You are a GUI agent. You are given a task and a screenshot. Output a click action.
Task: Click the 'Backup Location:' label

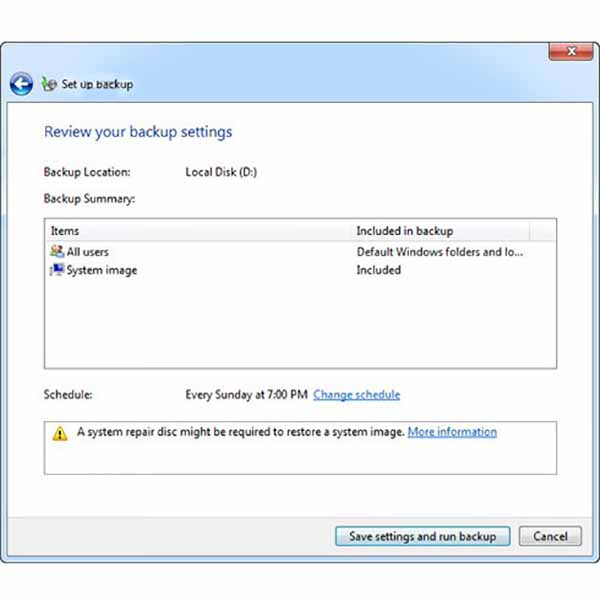tap(87, 172)
